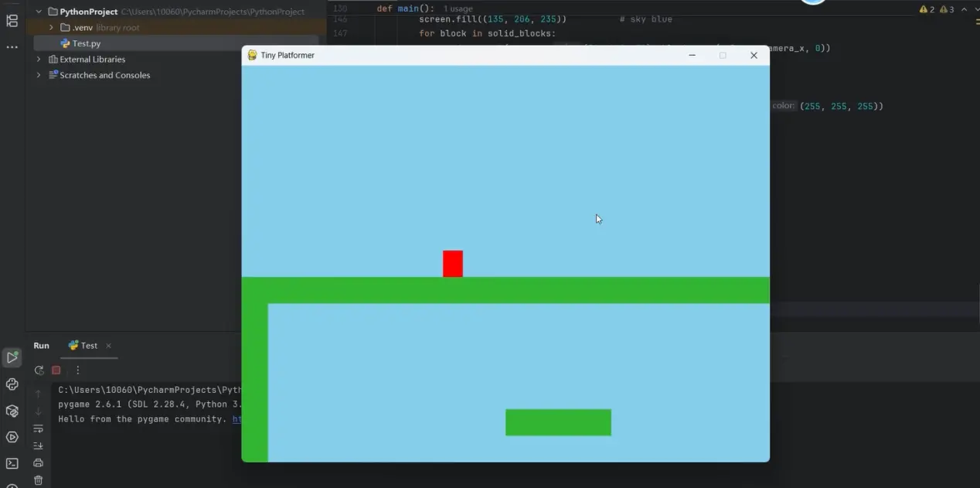Stop the running Test process
980x488 pixels.
[x=56, y=370]
